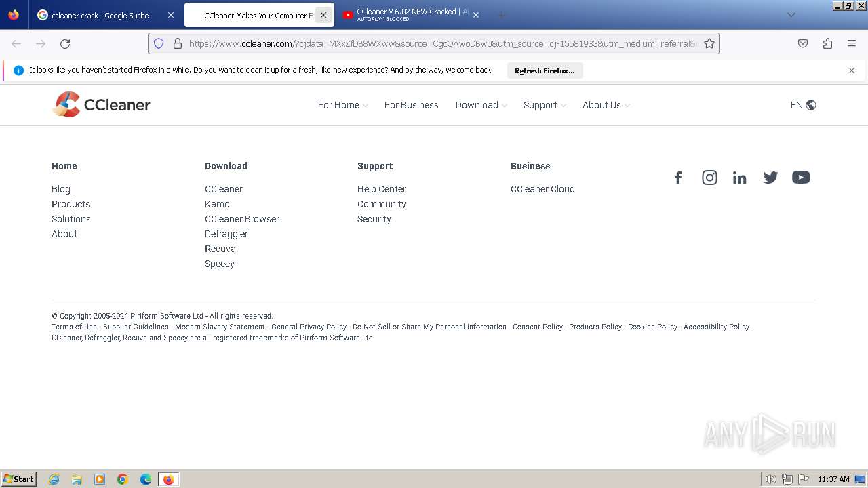Viewport: 868px width, 488px height.
Task: Reload the page with refresh icon
Action: pyautogui.click(x=65, y=43)
